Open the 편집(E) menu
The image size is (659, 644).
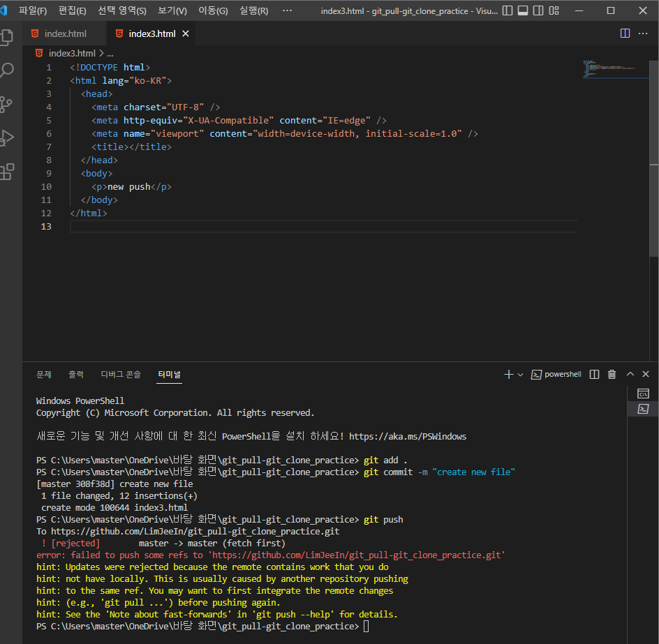pos(72,10)
